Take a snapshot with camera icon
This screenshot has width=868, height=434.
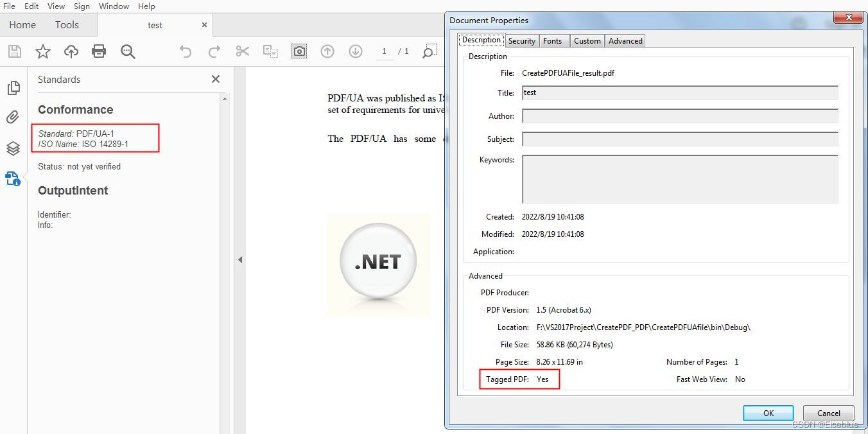coord(299,51)
